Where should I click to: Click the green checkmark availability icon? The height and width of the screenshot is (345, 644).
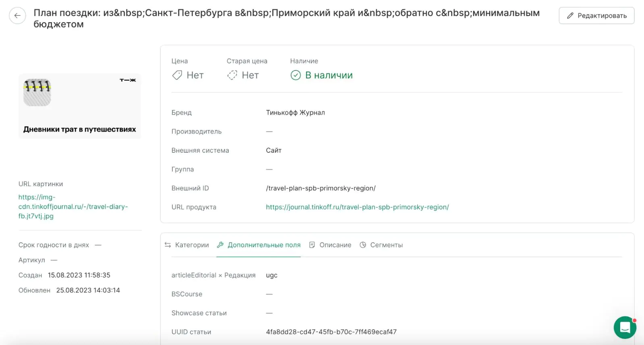(x=296, y=75)
